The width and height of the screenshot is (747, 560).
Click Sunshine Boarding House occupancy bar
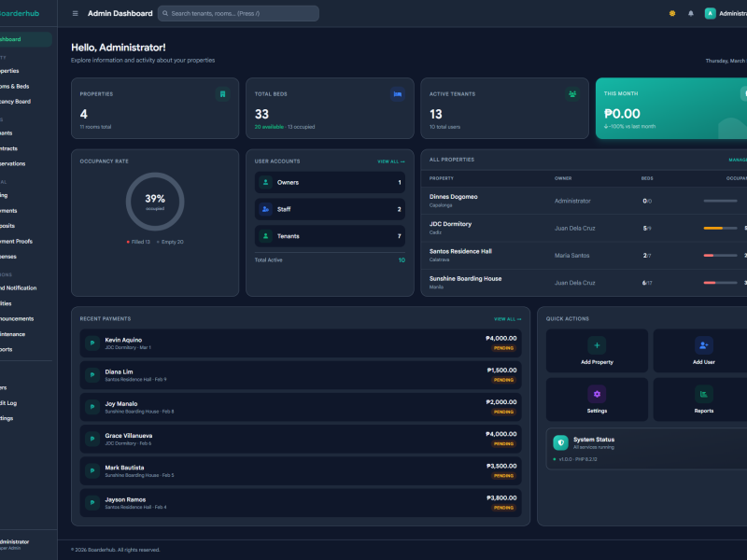pos(720,283)
